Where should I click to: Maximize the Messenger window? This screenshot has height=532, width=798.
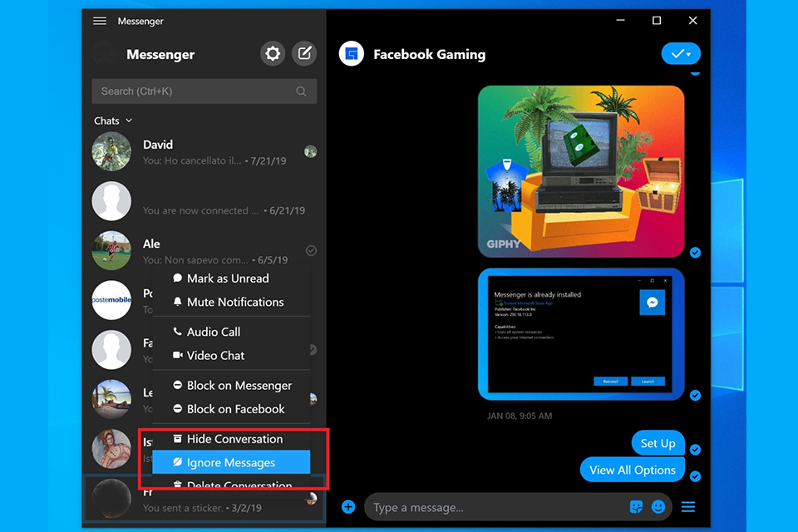click(x=657, y=20)
